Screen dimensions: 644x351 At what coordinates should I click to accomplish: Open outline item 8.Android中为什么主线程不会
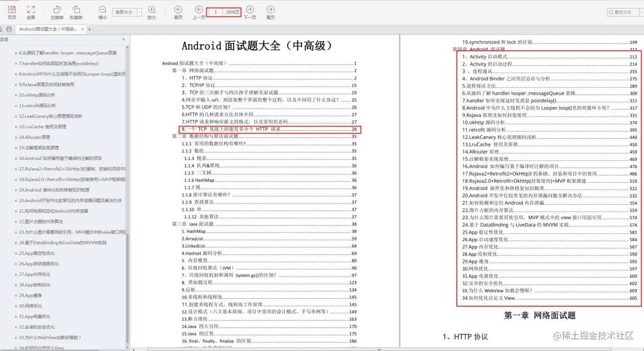pos(72,74)
